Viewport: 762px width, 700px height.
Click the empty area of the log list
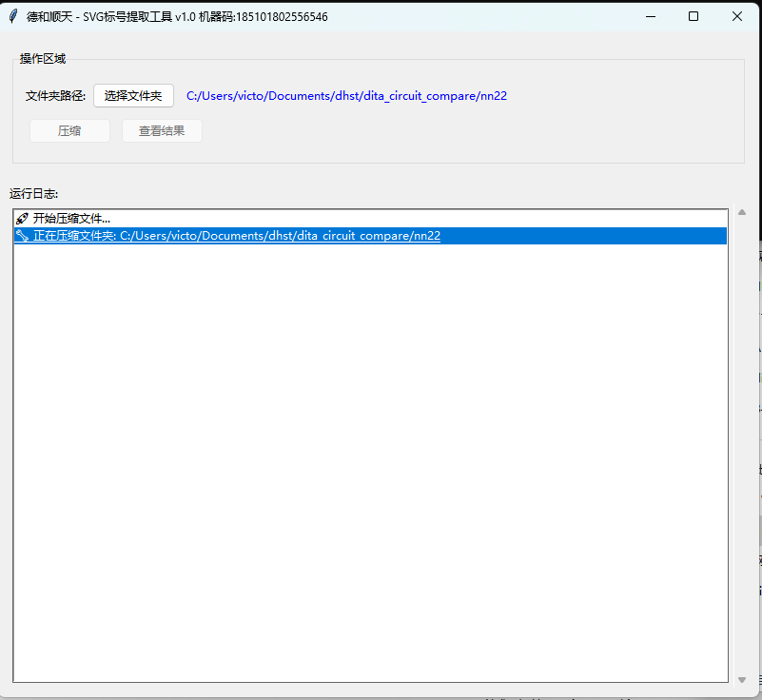371,457
